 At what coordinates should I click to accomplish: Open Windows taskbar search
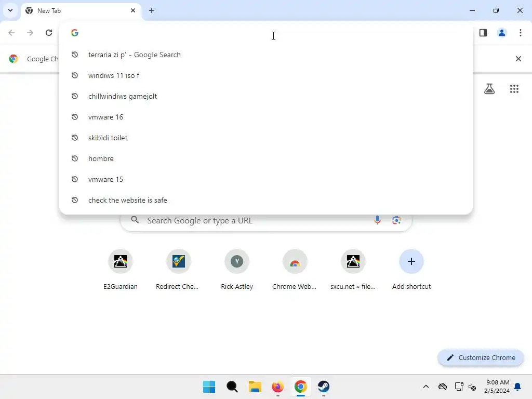click(x=232, y=387)
